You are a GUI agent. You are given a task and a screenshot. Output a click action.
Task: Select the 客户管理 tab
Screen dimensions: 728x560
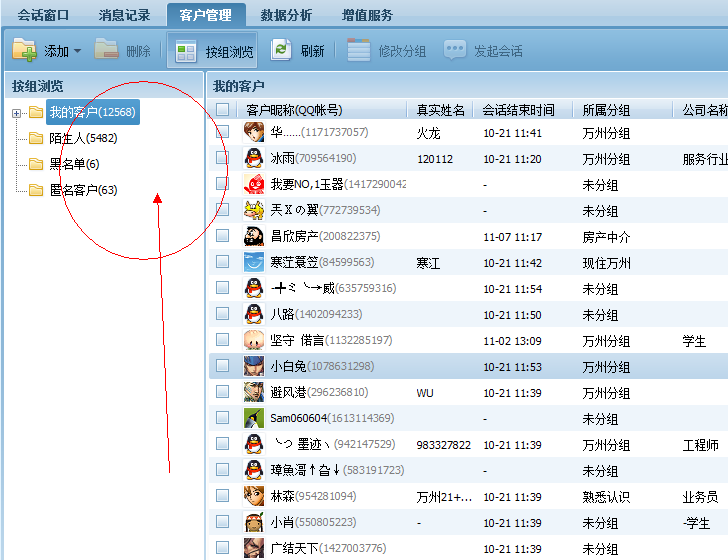[206, 14]
